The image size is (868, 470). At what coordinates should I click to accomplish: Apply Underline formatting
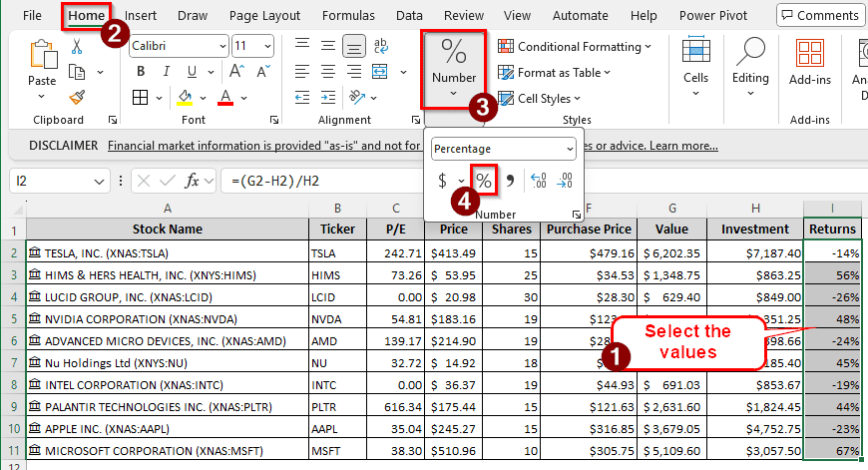[192, 72]
